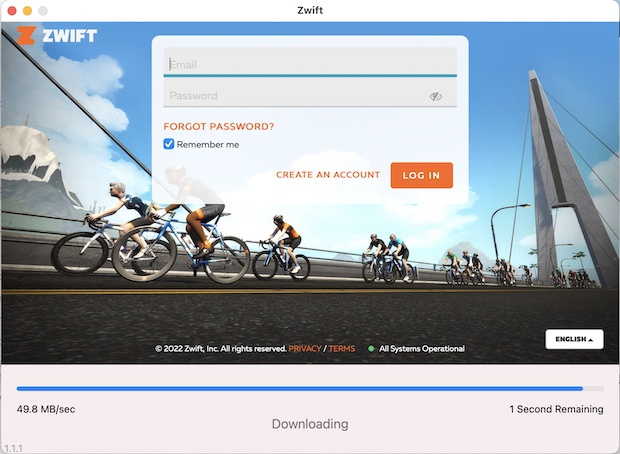This screenshot has width=620, height=454.
Task: Expand the English language dropdown
Action: click(574, 339)
